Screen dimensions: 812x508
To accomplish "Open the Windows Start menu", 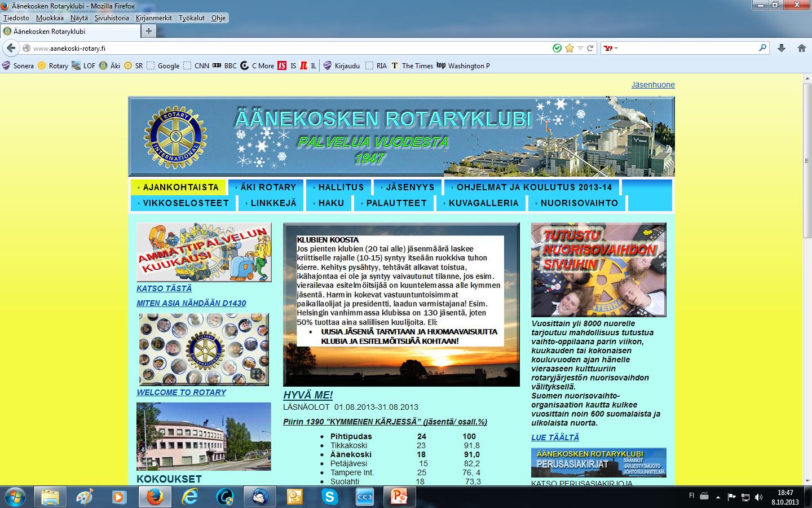I will coord(14,497).
